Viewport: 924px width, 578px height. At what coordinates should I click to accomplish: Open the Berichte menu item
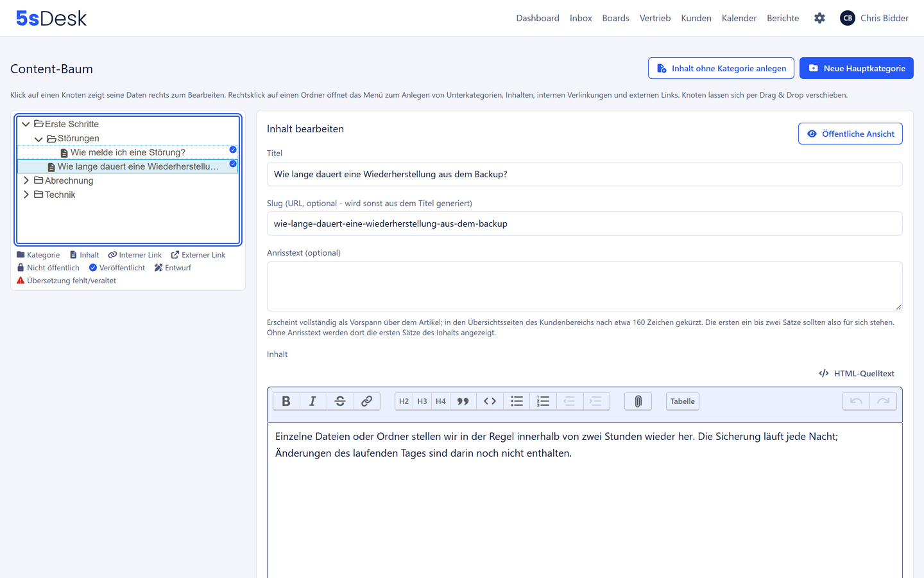click(783, 18)
